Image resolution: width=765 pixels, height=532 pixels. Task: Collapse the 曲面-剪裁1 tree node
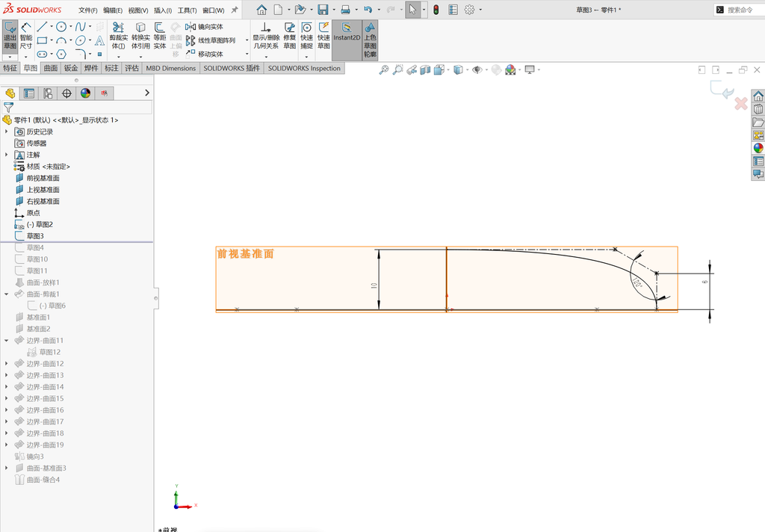(x=6, y=294)
